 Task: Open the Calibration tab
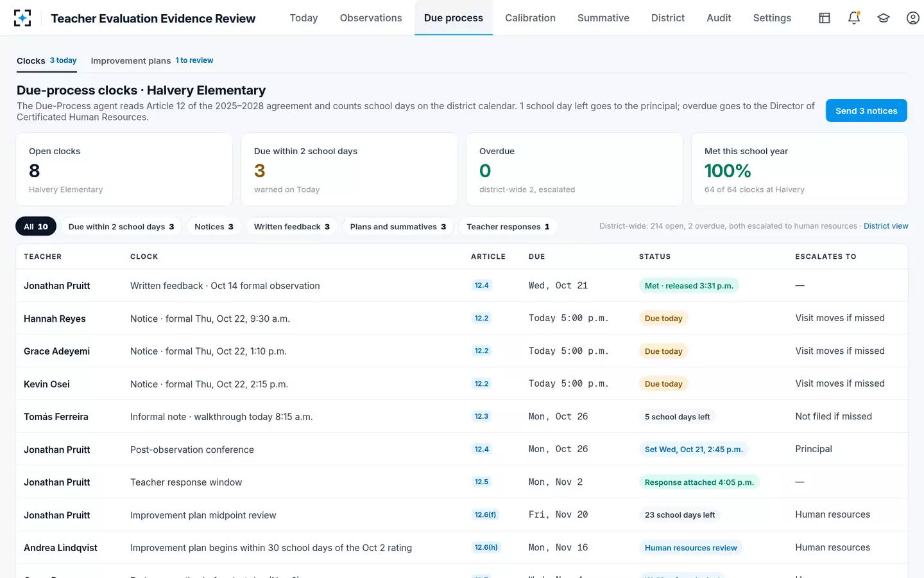click(x=530, y=18)
